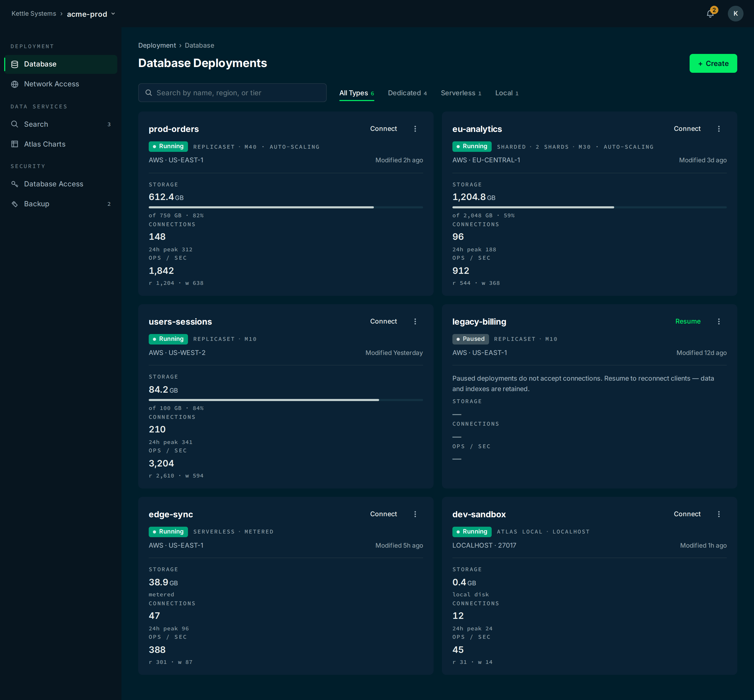Open the legacy-billing deployment title
754x700 pixels.
coord(479,321)
